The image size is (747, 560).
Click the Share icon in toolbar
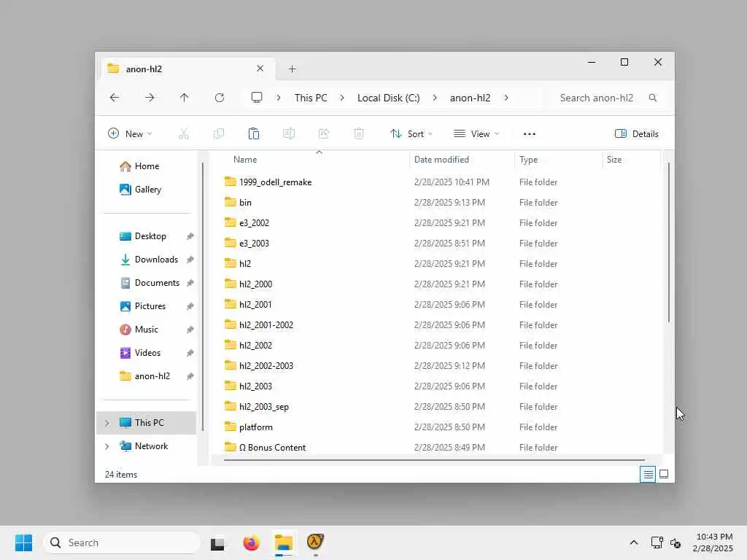[x=324, y=134]
